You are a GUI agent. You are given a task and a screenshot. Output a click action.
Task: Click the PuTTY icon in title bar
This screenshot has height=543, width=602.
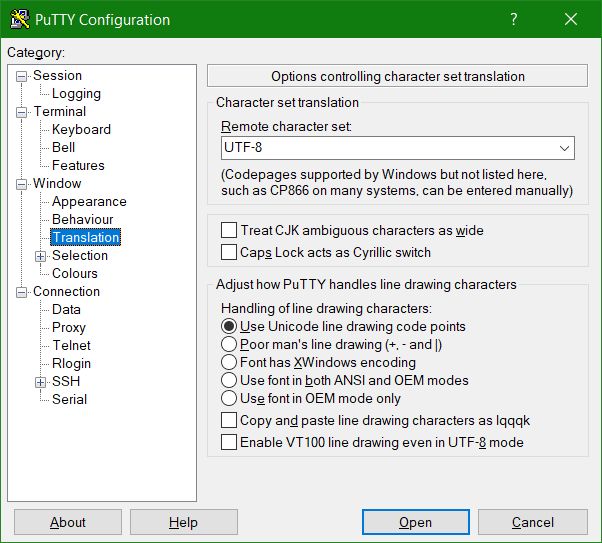coord(20,19)
